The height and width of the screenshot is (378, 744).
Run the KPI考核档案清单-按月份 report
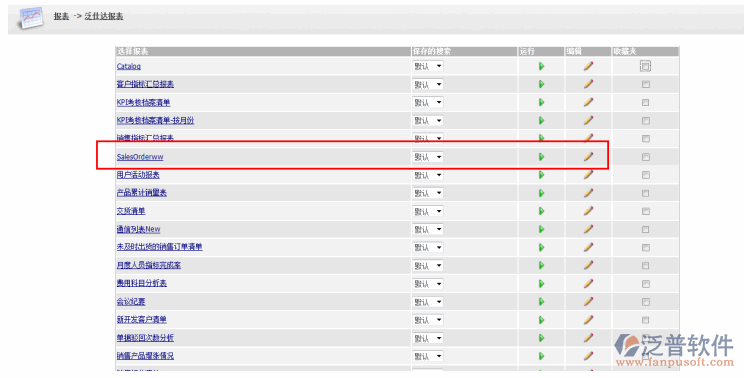541,121
